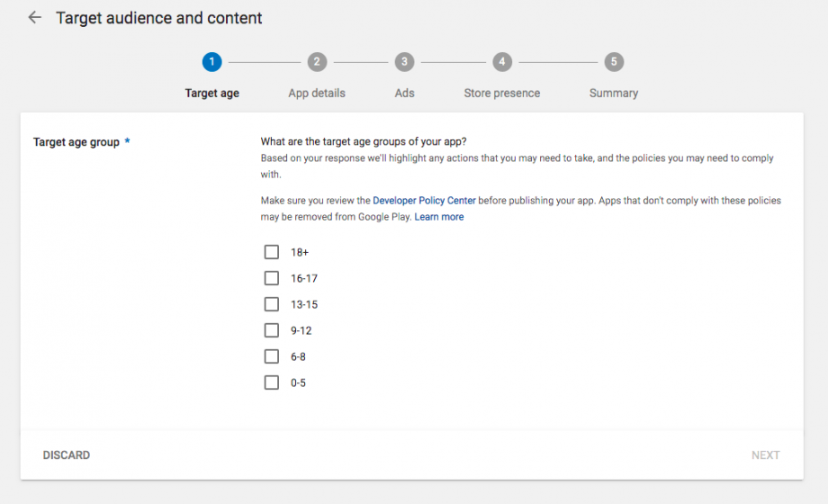Go to step 3 circle icon

[x=405, y=62]
